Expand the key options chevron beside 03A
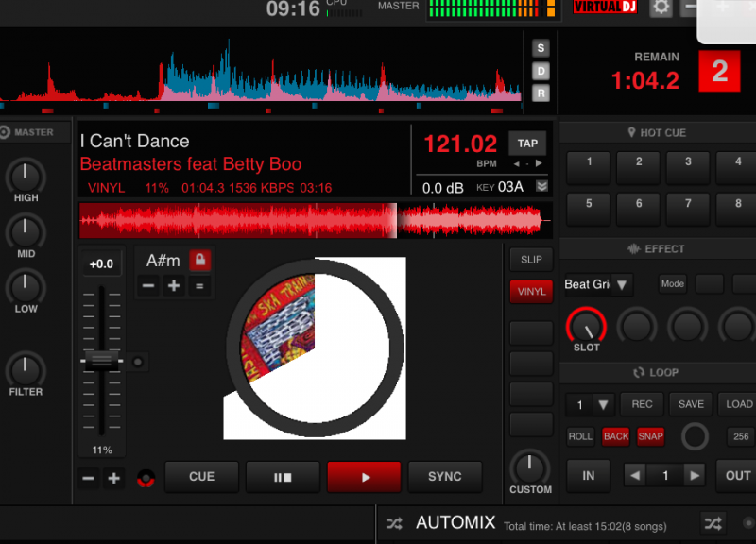756x544 pixels. pyautogui.click(x=541, y=187)
